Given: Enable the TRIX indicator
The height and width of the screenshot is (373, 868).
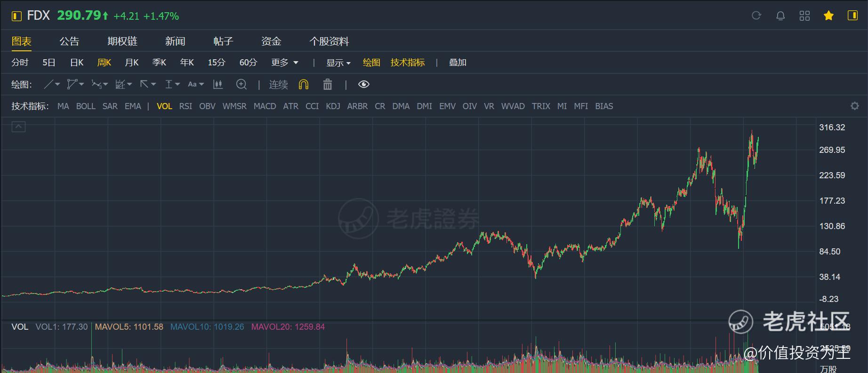Looking at the screenshot, I should click(541, 106).
